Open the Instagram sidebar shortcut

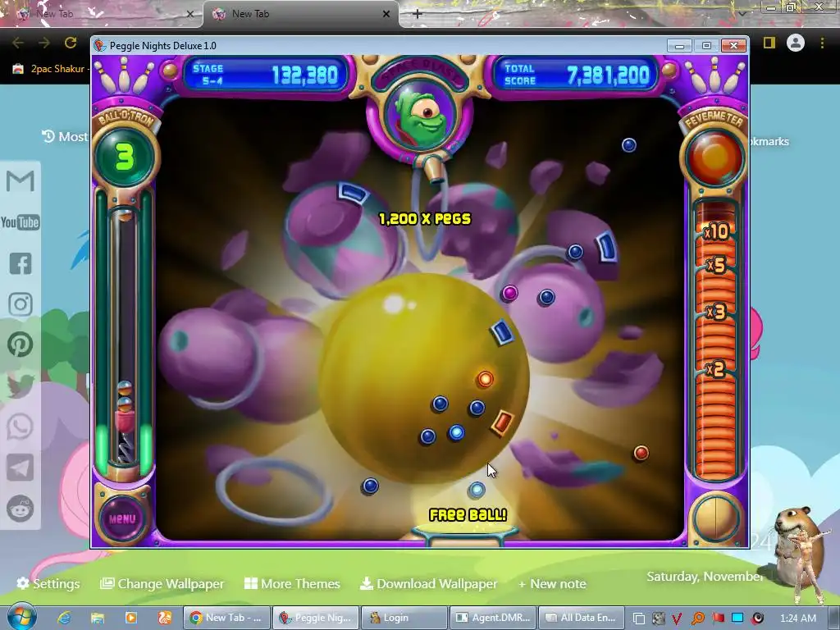click(21, 304)
